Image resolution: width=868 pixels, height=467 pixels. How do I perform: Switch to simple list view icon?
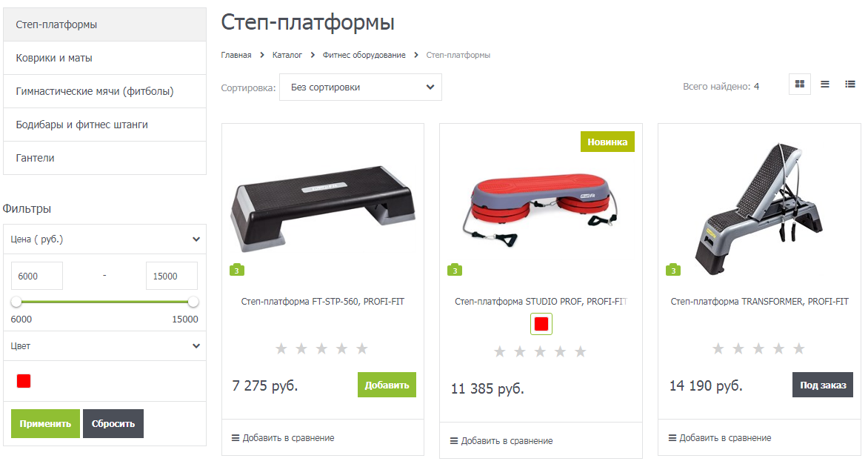[x=825, y=85]
